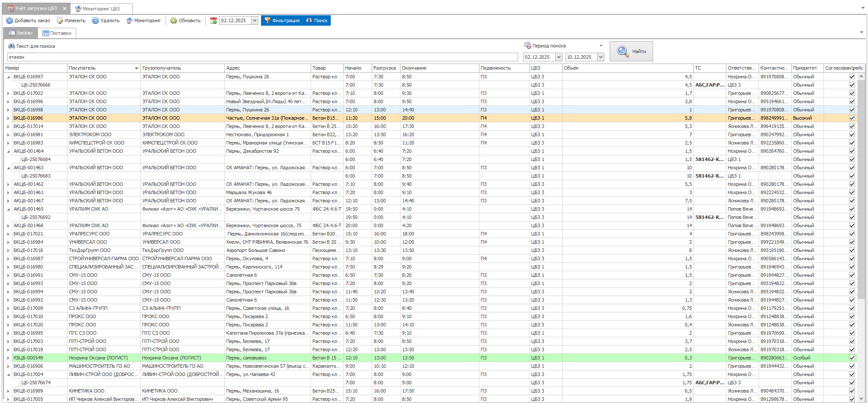868x403 pixels.
Task: Click the Add order (Добавить заказ) icon
Action: click(10, 20)
